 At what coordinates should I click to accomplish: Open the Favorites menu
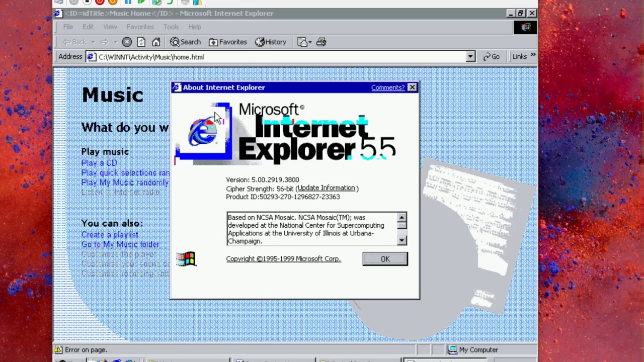tap(140, 27)
